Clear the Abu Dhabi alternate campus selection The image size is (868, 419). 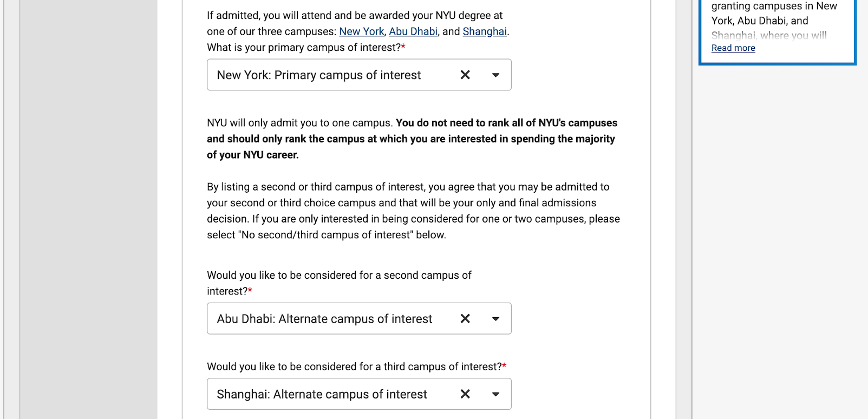[x=465, y=318]
